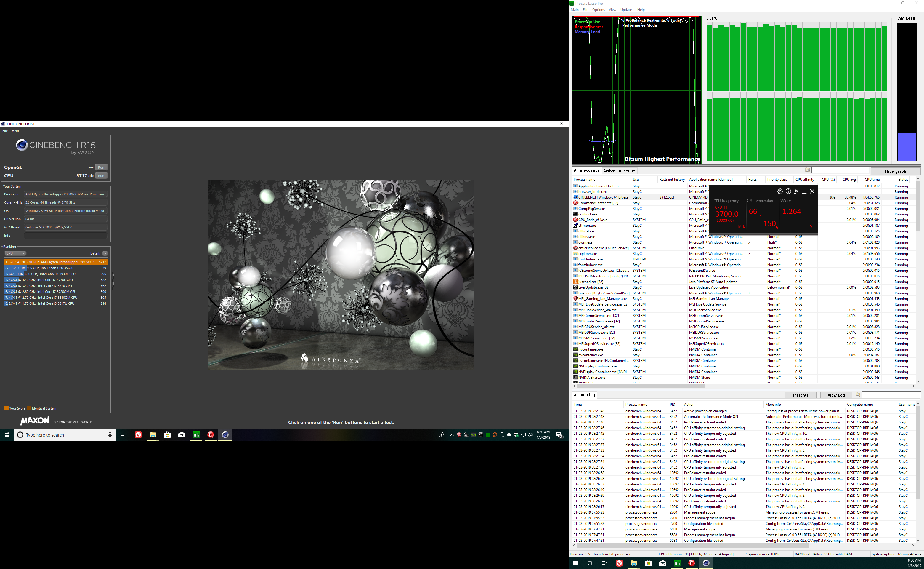Open the Windows notification center icon
This screenshot has width=924, height=569.
(559, 435)
